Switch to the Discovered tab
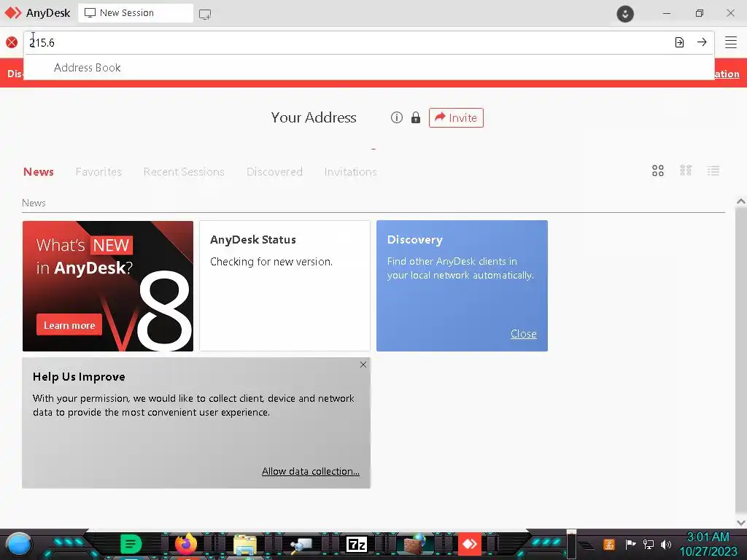This screenshot has width=747, height=560. click(274, 172)
